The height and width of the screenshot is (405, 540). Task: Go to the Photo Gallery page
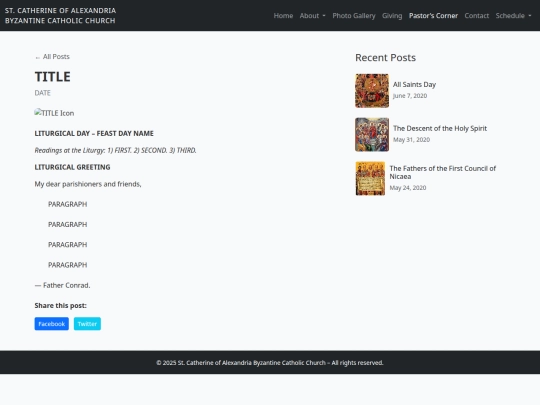point(354,15)
